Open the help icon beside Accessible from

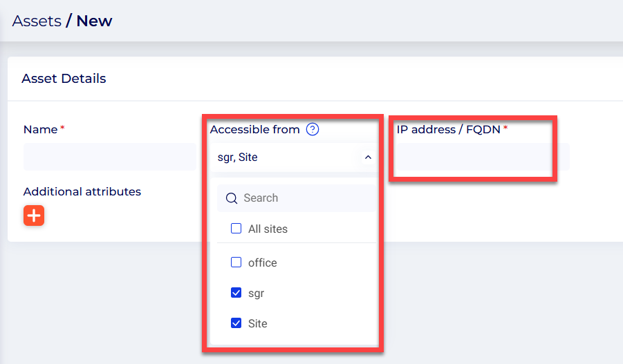click(x=312, y=129)
